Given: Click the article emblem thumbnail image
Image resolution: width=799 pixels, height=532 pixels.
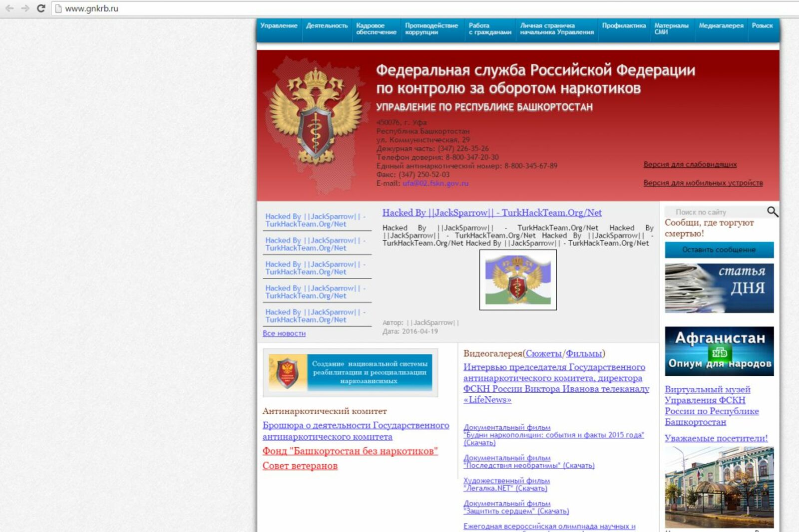Looking at the screenshot, I should click(518, 279).
